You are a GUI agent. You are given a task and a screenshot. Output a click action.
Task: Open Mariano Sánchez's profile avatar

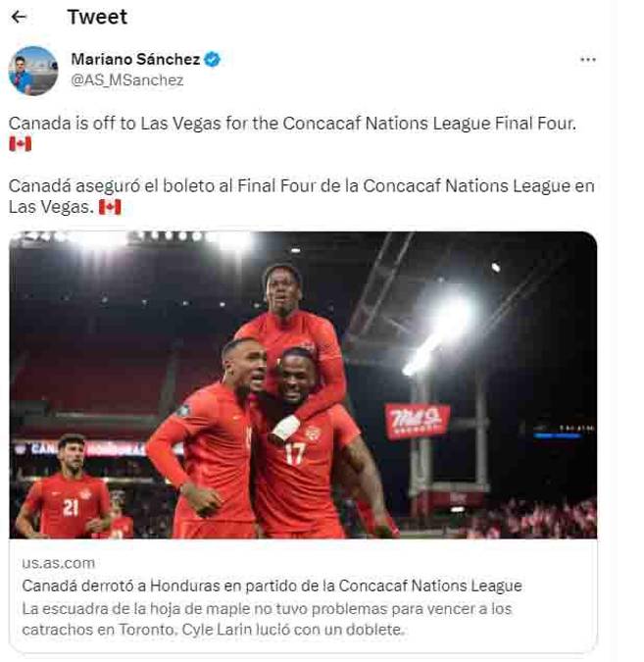[x=33, y=71]
